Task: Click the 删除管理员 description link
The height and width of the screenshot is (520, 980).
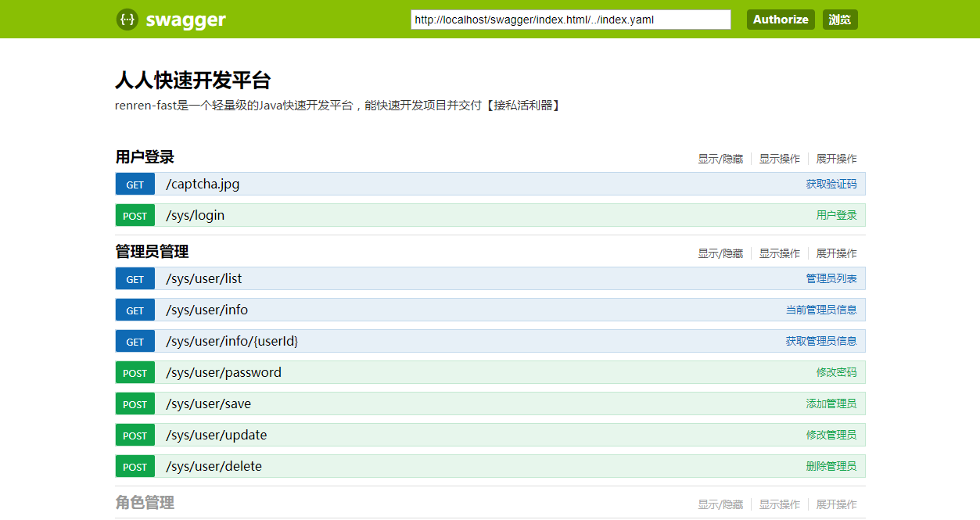Action: (x=831, y=467)
